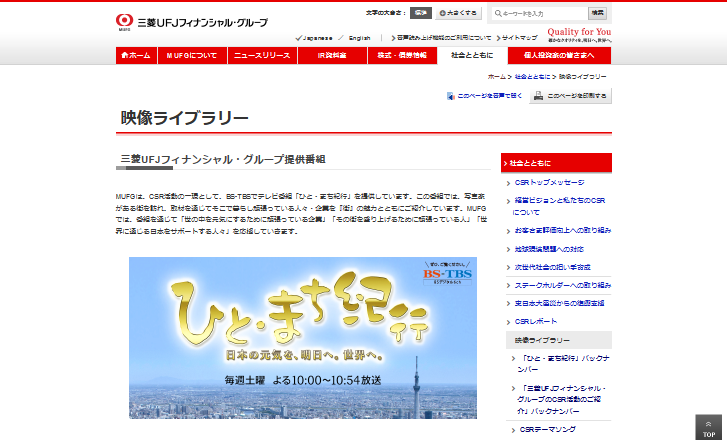Open 東日本大震災からの復興支援 in sidebar
The width and height of the screenshot is (727, 440).
coord(559,303)
